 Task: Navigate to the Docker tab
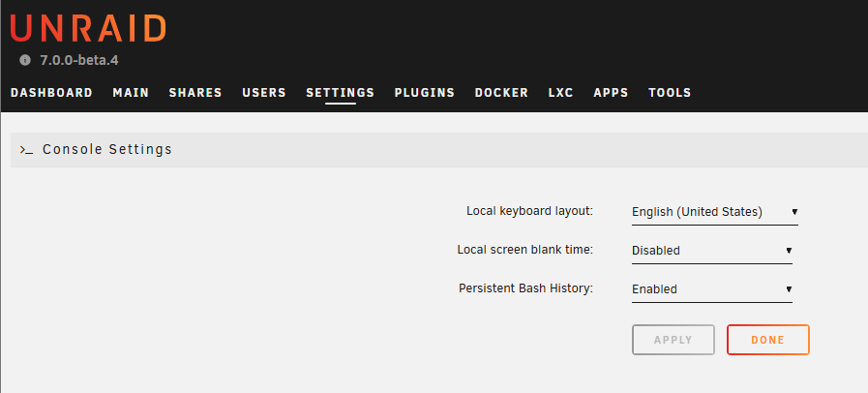tap(501, 92)
